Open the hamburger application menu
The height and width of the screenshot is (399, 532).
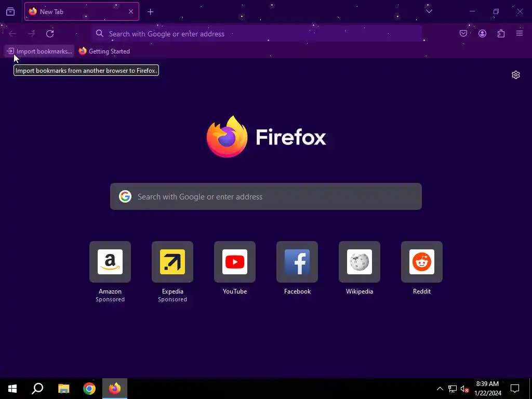tap(520, 33)
